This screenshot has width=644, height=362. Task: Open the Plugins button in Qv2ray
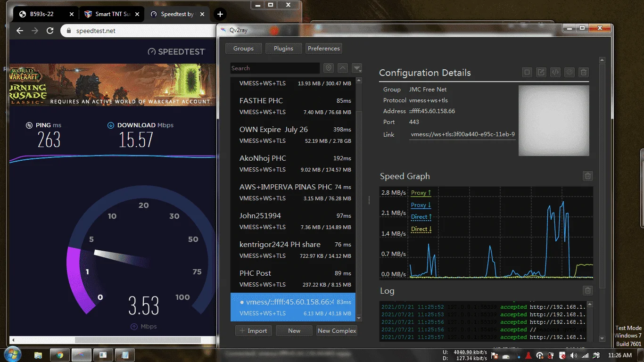click(283, 49)
